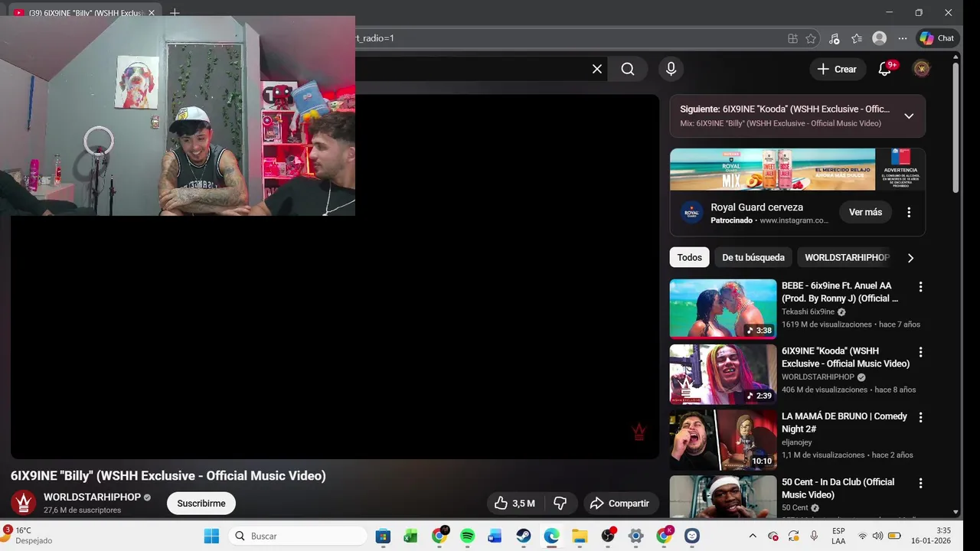Click the ESP LAA language indicator
This screenshot has width=980, height=551.
pos(838,536)
